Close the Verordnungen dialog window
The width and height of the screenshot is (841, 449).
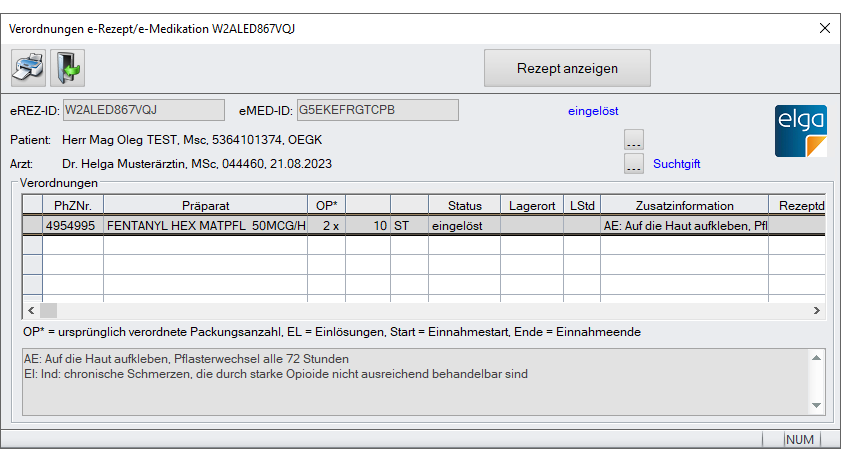coord(825,28)
